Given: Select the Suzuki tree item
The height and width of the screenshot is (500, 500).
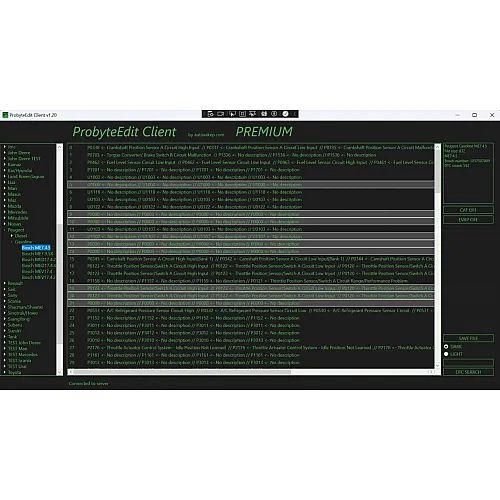Looking at the screenshot, I should click(x=14, y=331).
